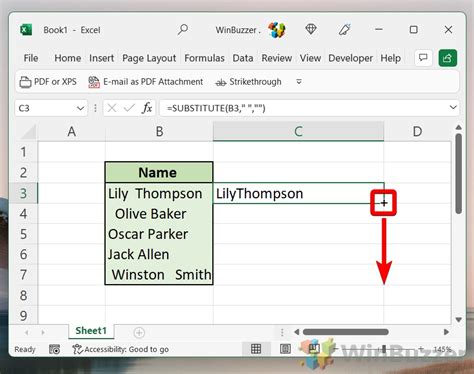Image resolution: width=474 pixels, height=374 pixels.
Task: Switch to the View tab
Action: (x=310, y=58)
